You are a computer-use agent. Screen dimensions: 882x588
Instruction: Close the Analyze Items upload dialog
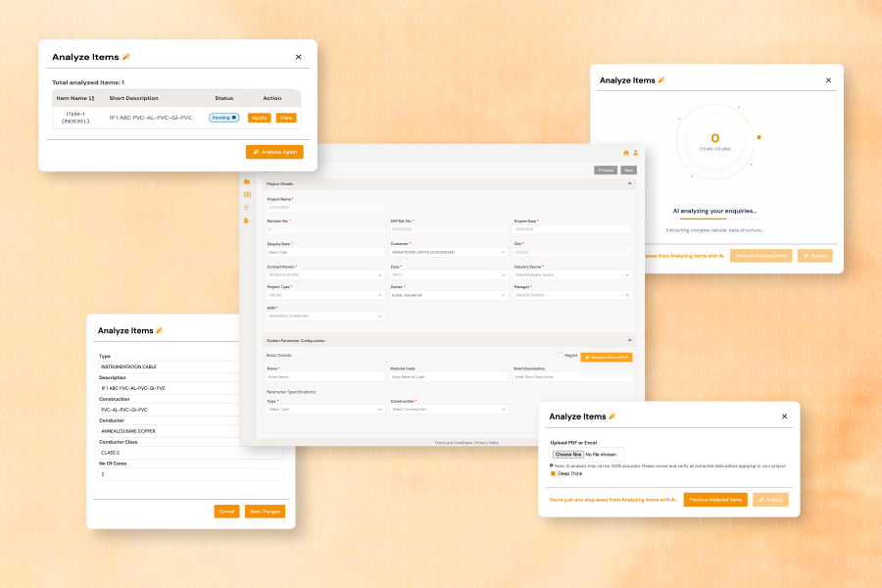point(784,416)
